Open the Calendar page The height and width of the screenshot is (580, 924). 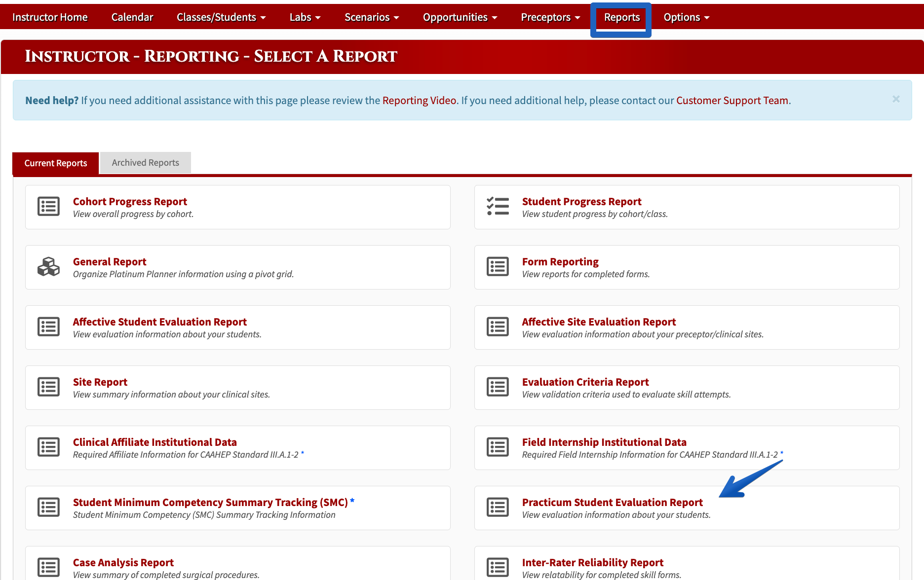(x=132, y=17)
